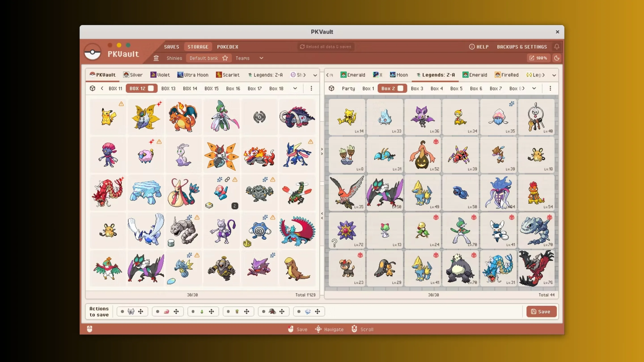Click the dot on the sixth pending action
Viewport: 644px width, 362px height.
[299, 311]
